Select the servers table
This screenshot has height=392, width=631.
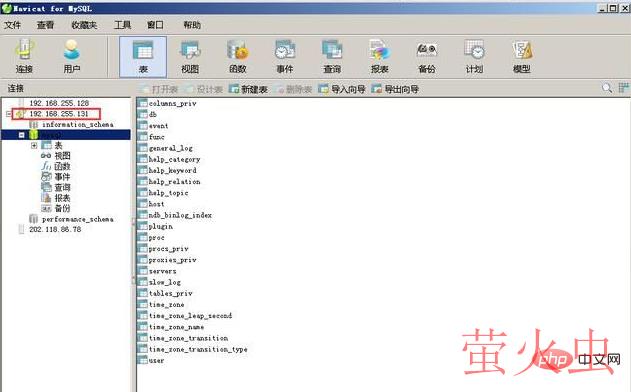coord(162,271)
